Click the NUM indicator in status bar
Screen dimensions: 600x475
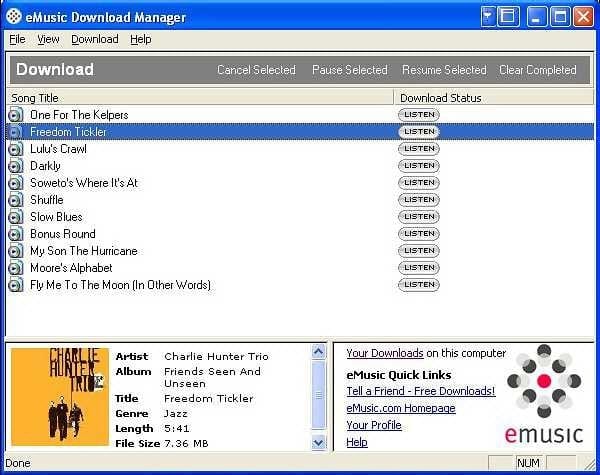(528, 463)
